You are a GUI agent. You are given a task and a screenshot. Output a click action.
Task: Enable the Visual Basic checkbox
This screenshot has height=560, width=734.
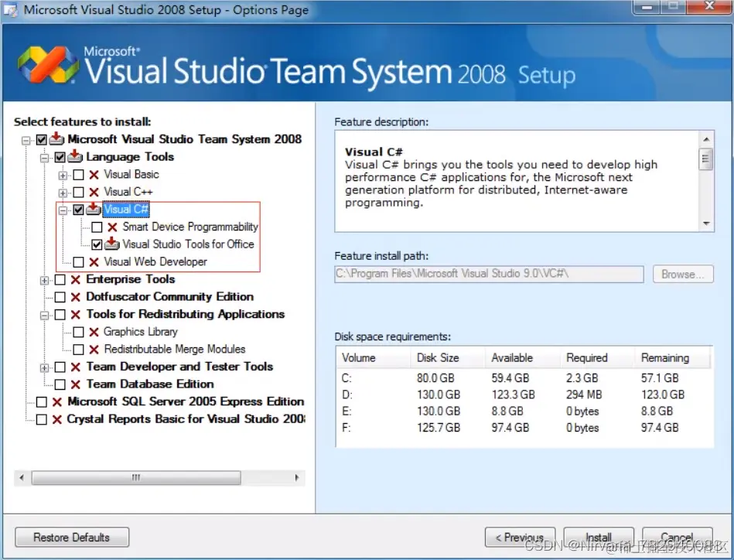pyautogui.click(x=79, y=175)
